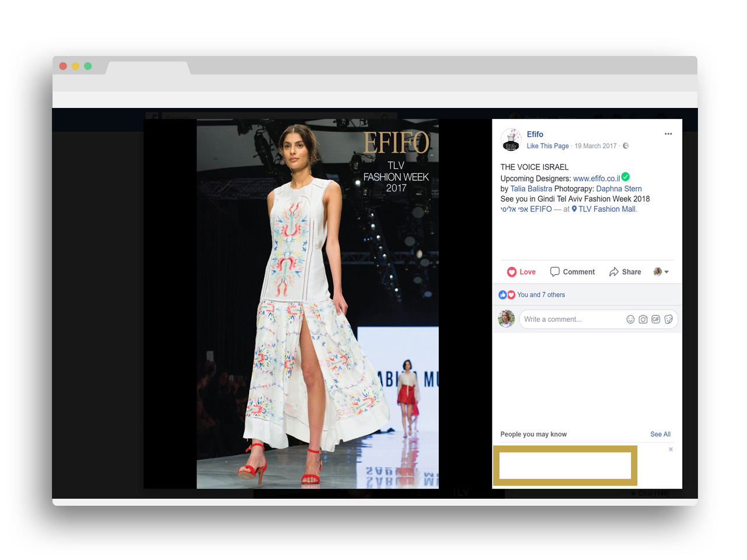This screenshot has width=747, height=560.
Task: Click the People you may know heading
Action: coord(533,434)
